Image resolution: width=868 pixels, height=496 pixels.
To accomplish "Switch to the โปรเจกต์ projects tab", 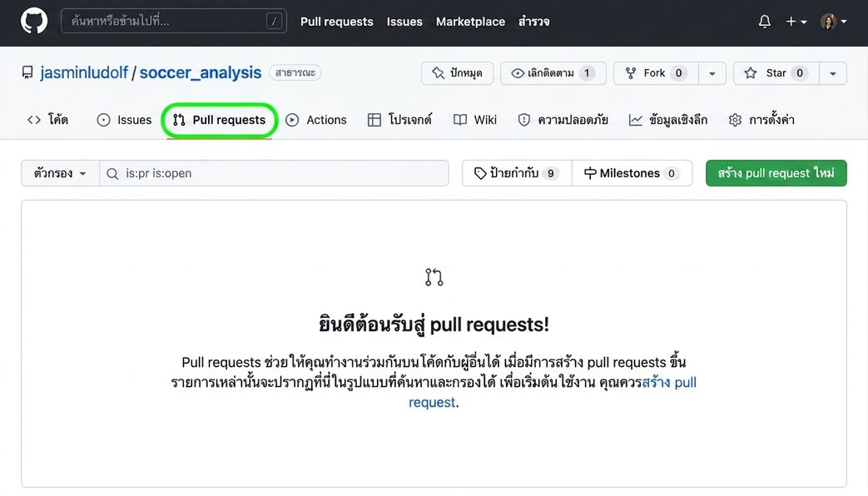I will [399, 120].
